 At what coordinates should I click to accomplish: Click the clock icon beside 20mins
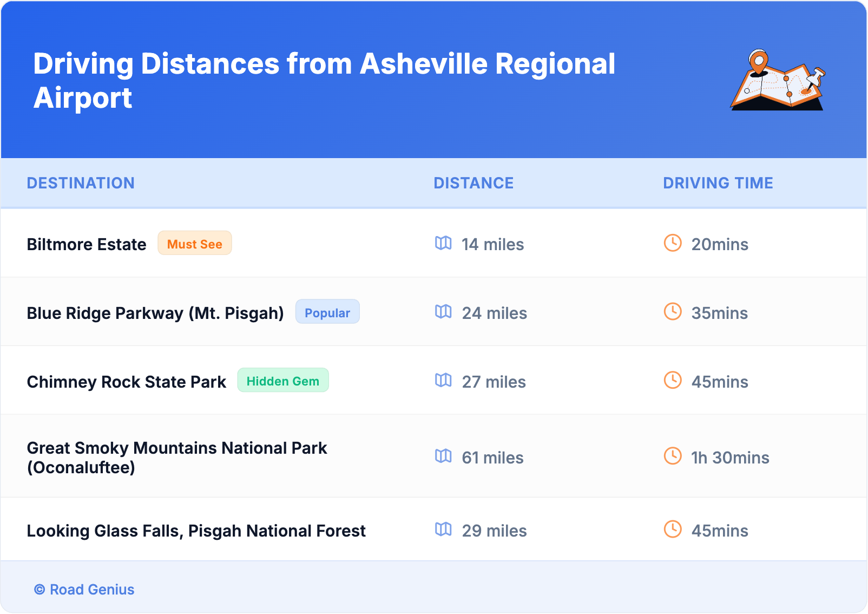coord(673,243)
